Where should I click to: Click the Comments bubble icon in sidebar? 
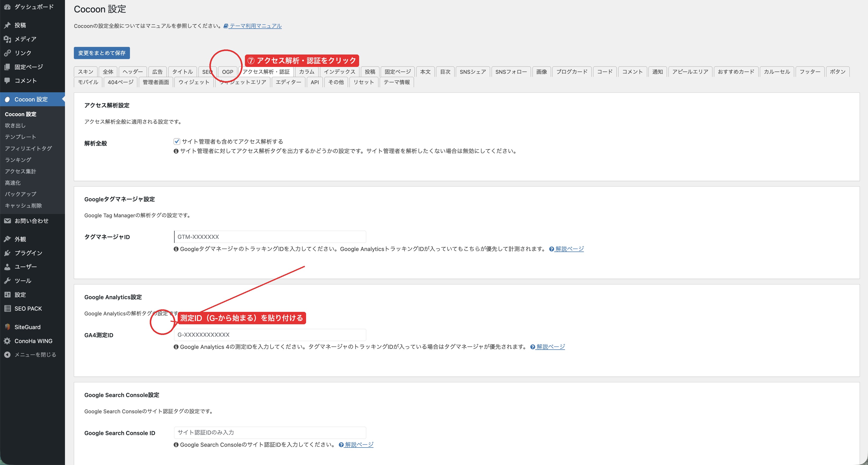coord(7,81)
